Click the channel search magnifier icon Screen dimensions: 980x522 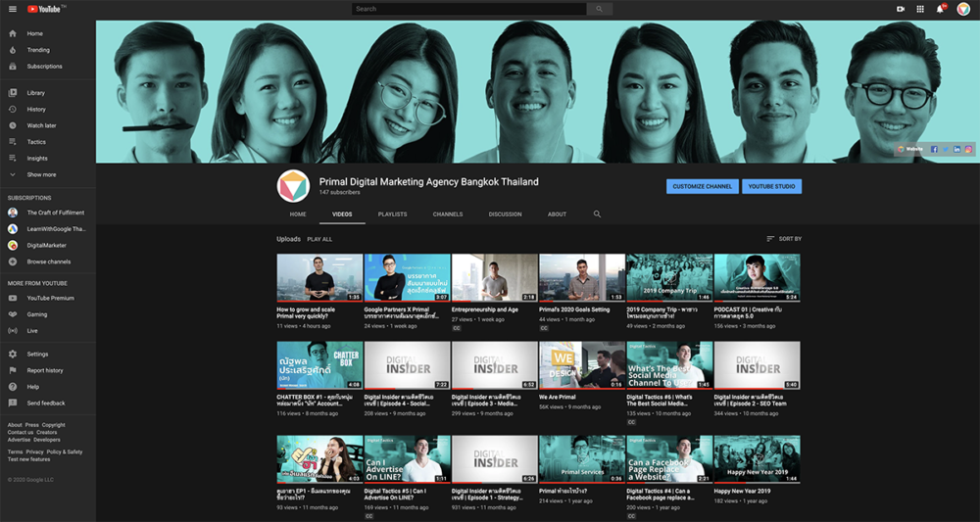click(597, 214)
